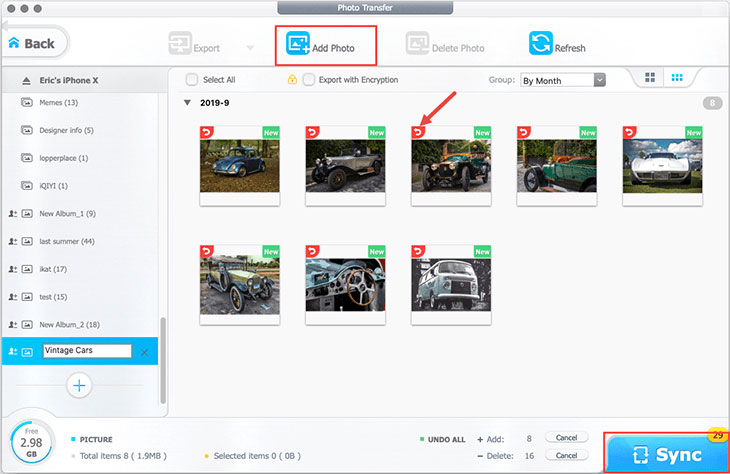Click the 2.98 GB free storage gauge
This screenshot has height=474, width=730.
coord(31,442)
